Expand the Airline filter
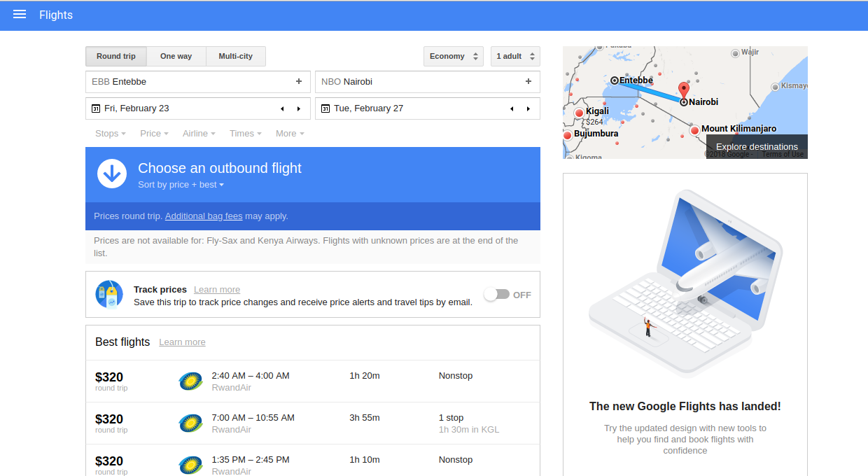Image resolution: width=868 pixels, height=476 pixels. click(199, 134)
